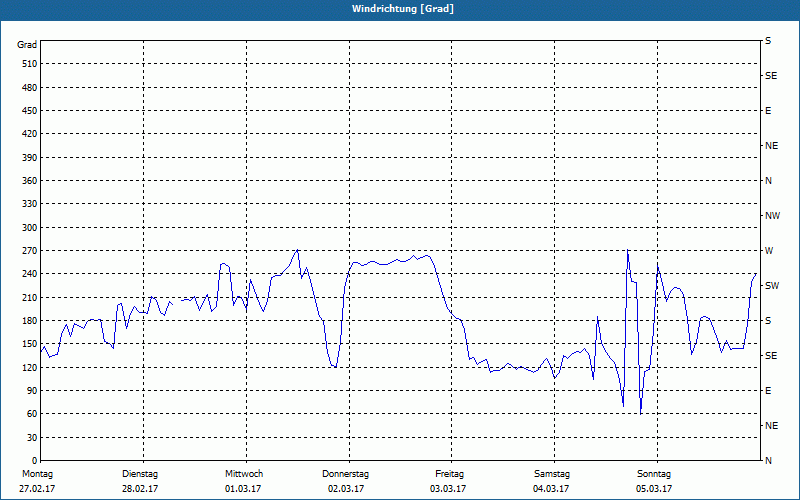The height and width of the screenshot is (500, 800).
Task: Click the 'Sonntag' day label
Action: 654,474
